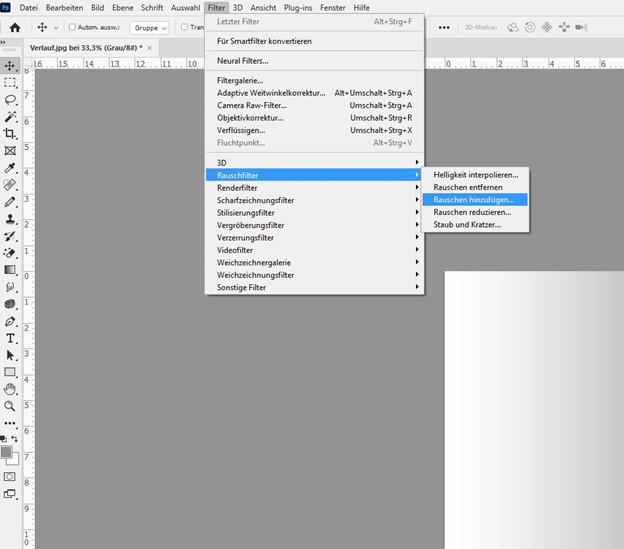The width and height of the screenshot is (624, 549).
Task: Open the Move tool preset dropdown arrow
Action: pyautogui.click(x=56, y=28)
